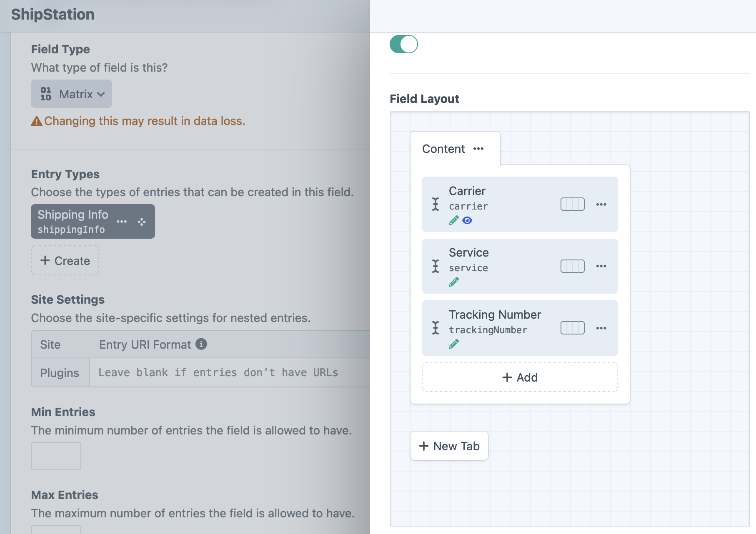
Task: Open Shipping Info entry type actions menu
Action: pyautogui.click(x=122, y=222)
